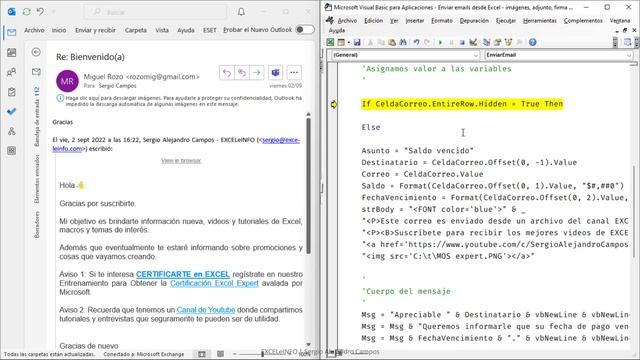Open More apps grid in Outlook sidebar
Image resolution: width=640 pixels, height=360 pixels.
click(x=11, y=151)
